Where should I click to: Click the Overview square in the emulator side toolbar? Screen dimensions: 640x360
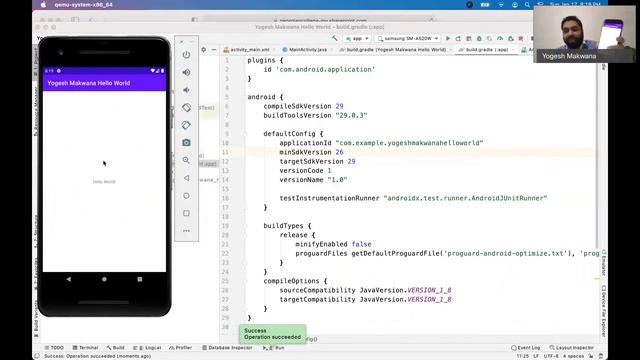[186, 213]
